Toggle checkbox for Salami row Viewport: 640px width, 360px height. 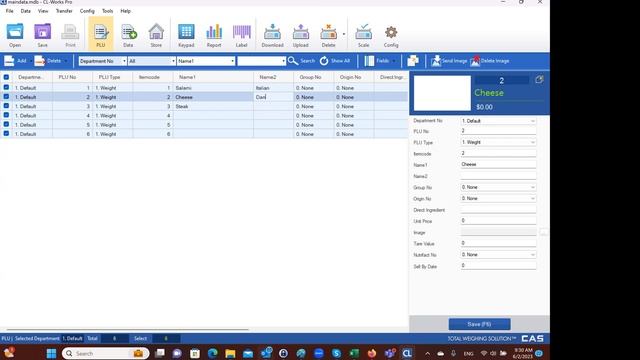click(x=6, y=87)
